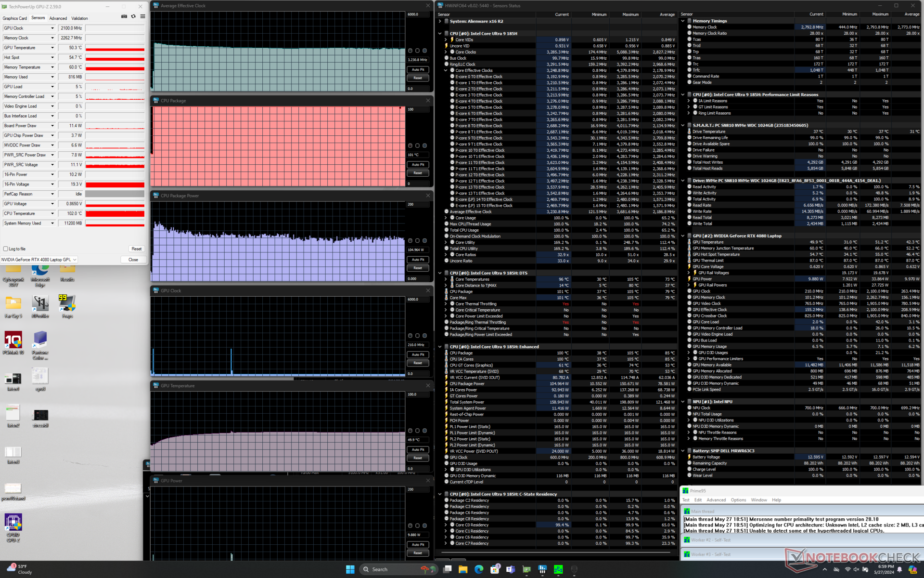This screenshot has width=924, height=578.
Task: Collapse the Core Effective Clocks tree
Action: (446, 70)
